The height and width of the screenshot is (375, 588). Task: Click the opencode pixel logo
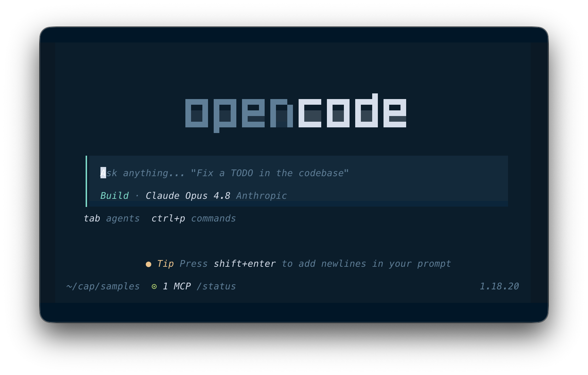(296, 113)
